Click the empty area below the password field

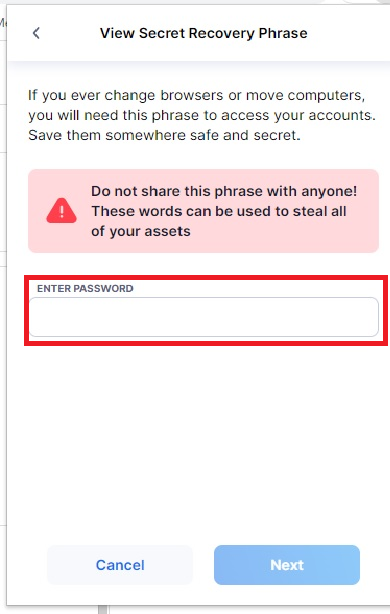click(x=204, y=439)
